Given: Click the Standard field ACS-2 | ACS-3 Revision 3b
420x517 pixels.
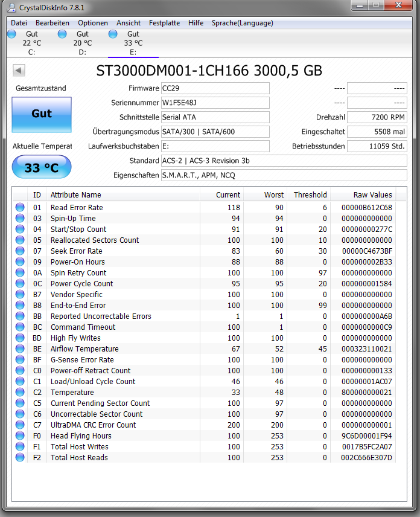Looking at the screenshot, I should tap(284, 161).
